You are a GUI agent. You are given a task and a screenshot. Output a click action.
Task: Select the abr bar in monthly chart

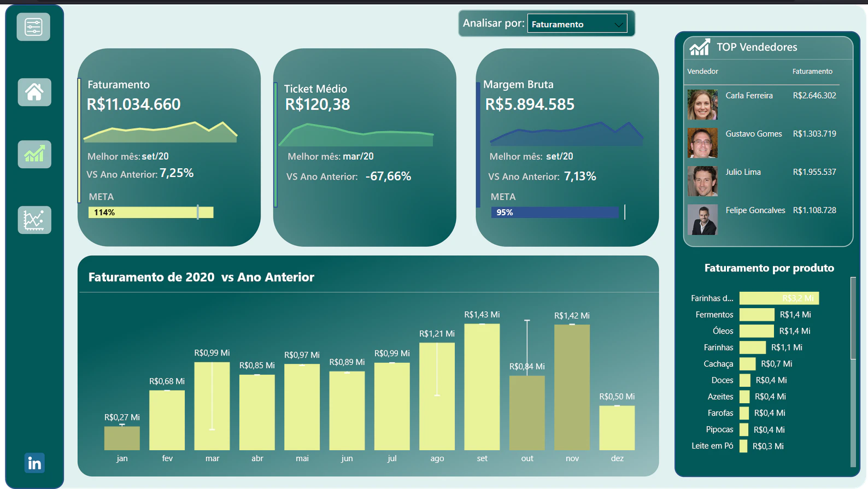[257, 413]
